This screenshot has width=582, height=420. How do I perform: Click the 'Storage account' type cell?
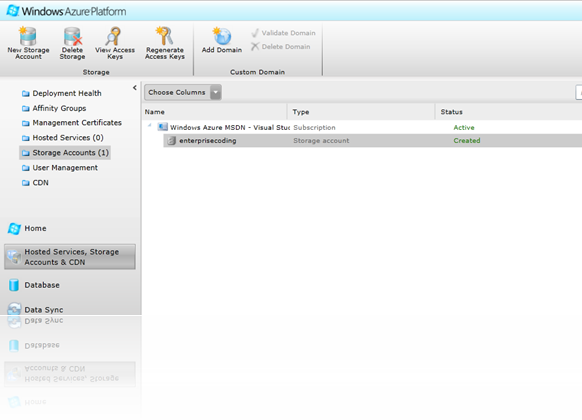[x=321, y=141]
